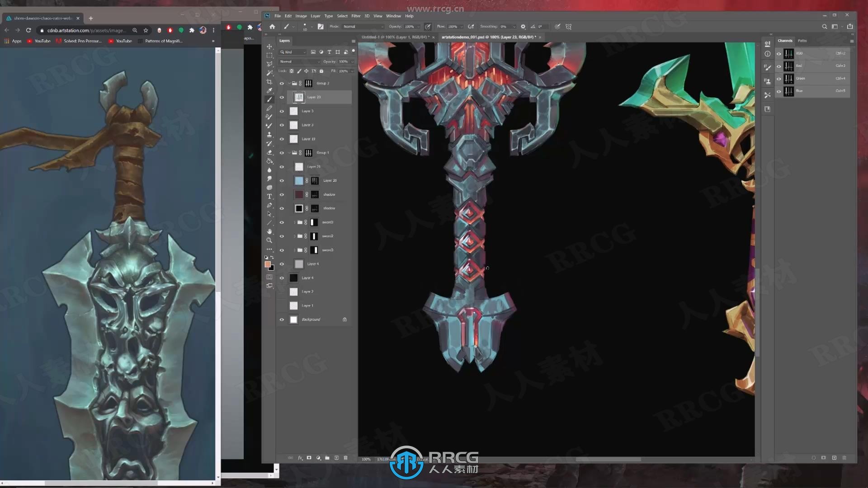Image resolution: width=868 pixels, height=488 pixels.
Task: Reload the page in Chrome
Action: coord(28,30)
